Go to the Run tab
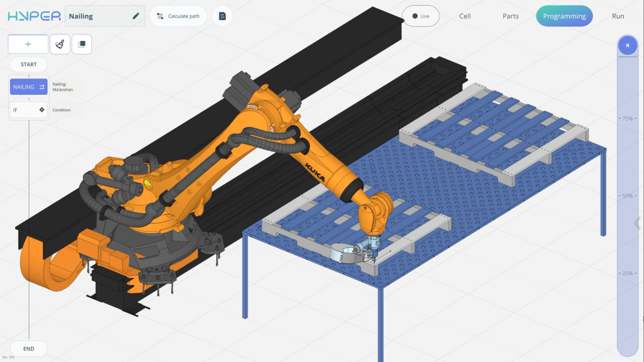 [x=618, y=16]
